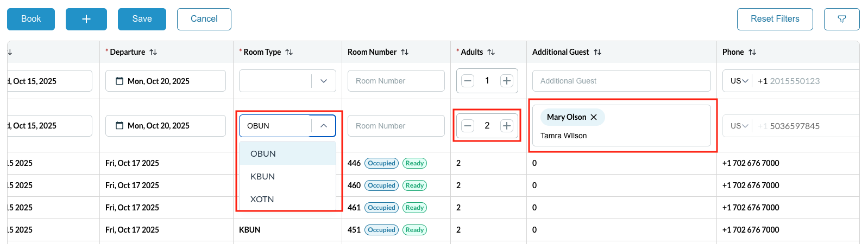Click the filter funnel icon button
This screenshot has height=244, width=868.
coord(841,19)
